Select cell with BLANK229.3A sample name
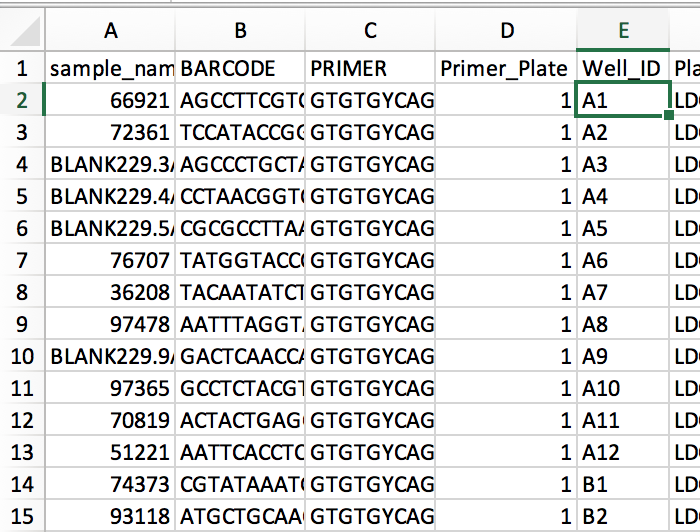This screenshot has height=532, width=700. click(x=110, y=164)
